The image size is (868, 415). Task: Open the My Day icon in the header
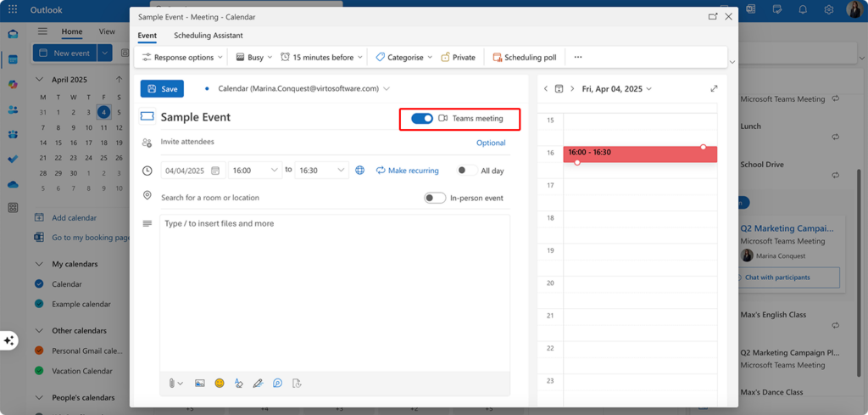[x=778, y=9]
